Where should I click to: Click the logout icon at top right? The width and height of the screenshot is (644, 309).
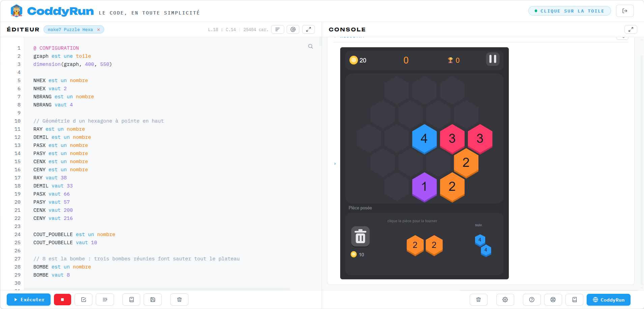coord(625,11)
